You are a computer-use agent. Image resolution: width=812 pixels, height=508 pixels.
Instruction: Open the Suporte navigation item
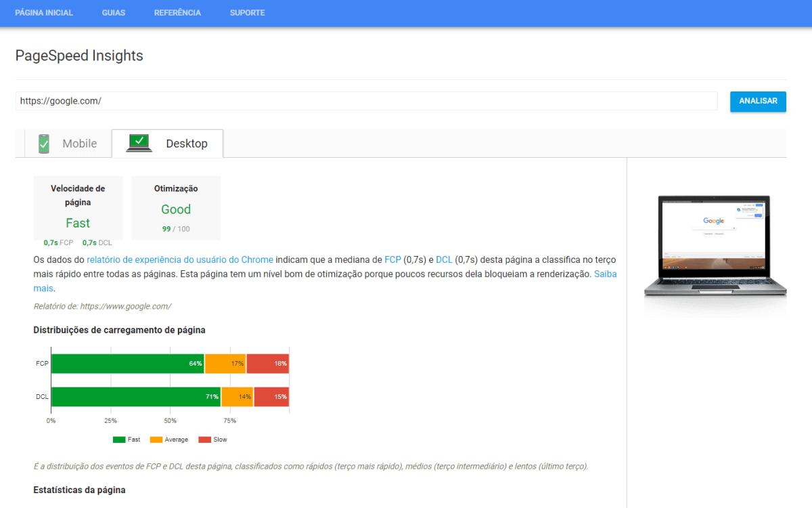click(x=247, y=13)
